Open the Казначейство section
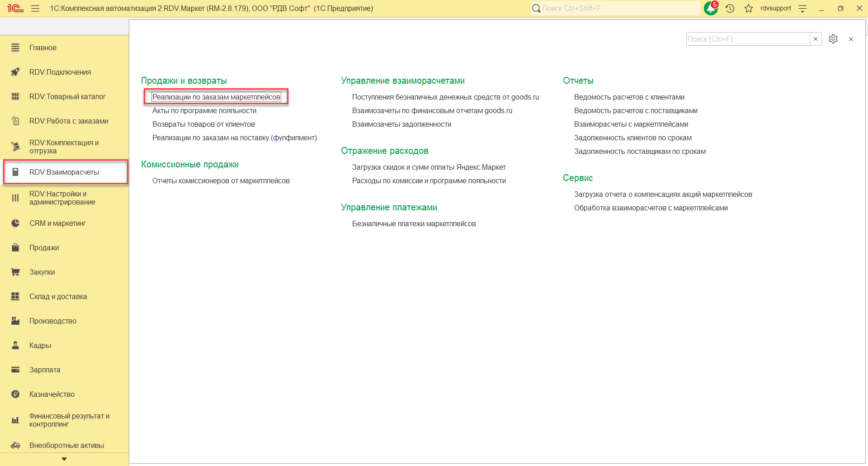868x466 pixels. (52, 394)
